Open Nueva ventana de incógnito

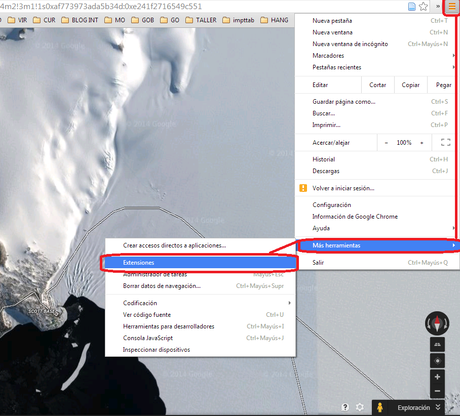(375, 44)
